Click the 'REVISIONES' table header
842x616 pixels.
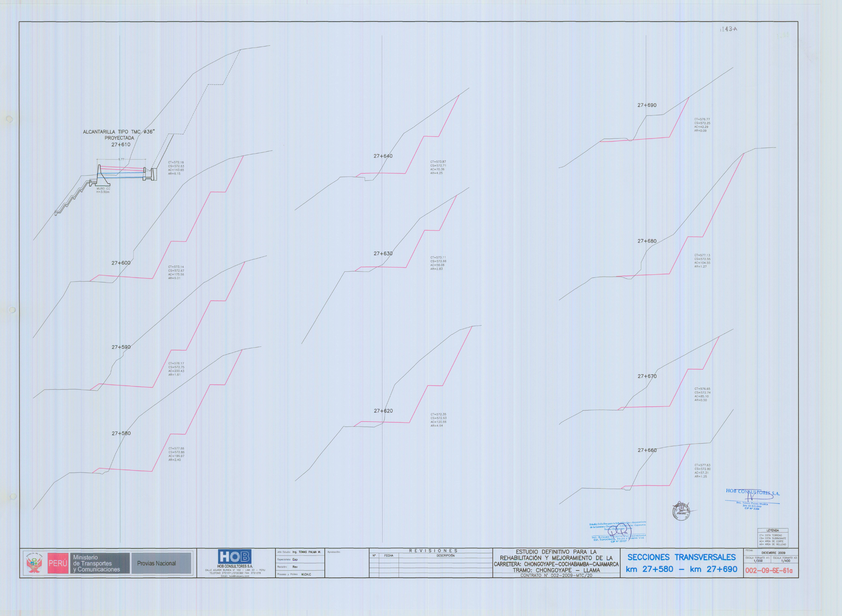[x=433, y=551]
